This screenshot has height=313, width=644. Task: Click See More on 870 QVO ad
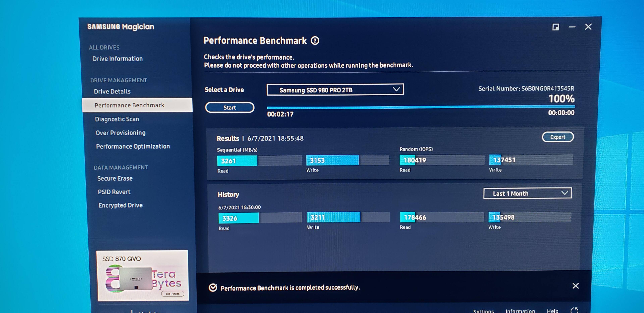pos(173,294)
